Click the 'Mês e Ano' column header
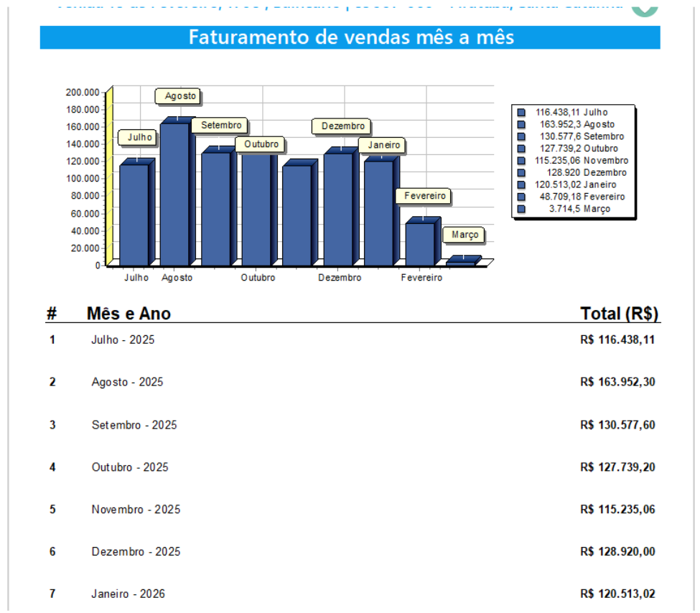This screenshot has width=700, height=613. 129,314
